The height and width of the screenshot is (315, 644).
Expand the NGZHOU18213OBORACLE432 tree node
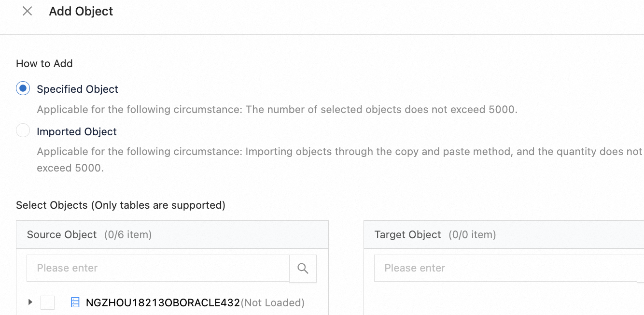(x=30, y=302)
